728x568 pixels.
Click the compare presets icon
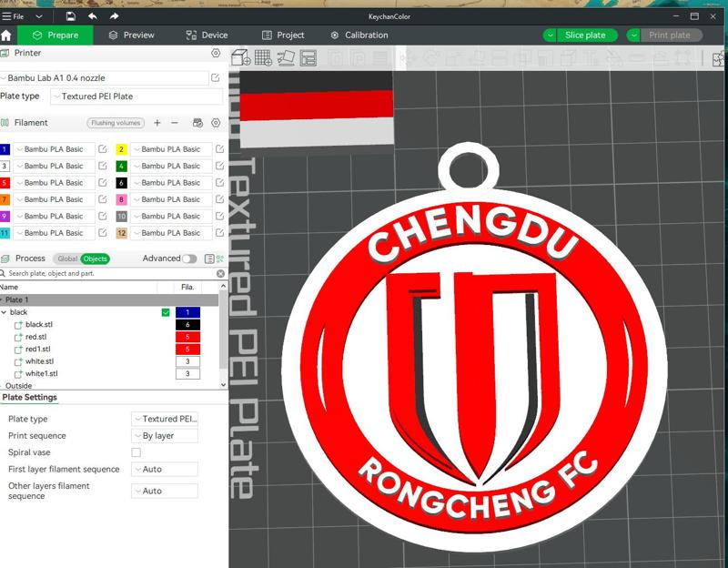point(220,259)
